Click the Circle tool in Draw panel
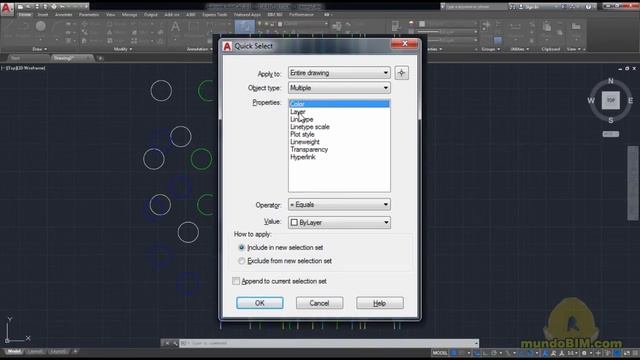Image resolution: width=640 pixels, height=360 pixels. tap(40, 26)
